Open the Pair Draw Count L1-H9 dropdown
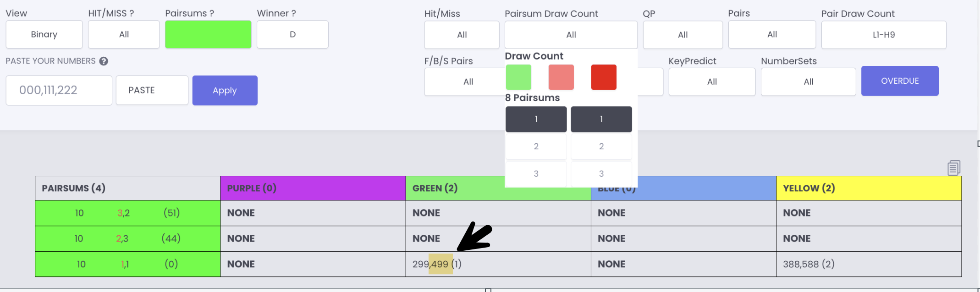980x292 pixels. pos(884,35)
